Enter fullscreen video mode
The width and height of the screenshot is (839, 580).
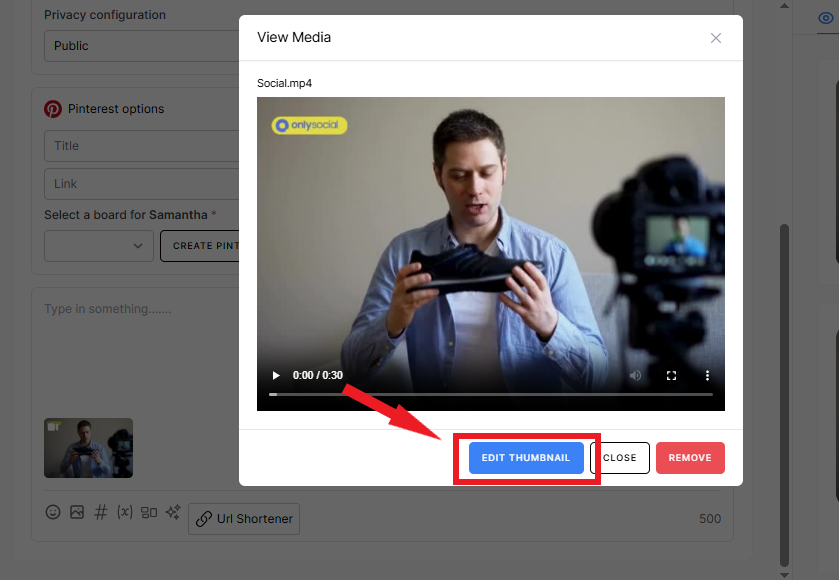coord(671,376)
